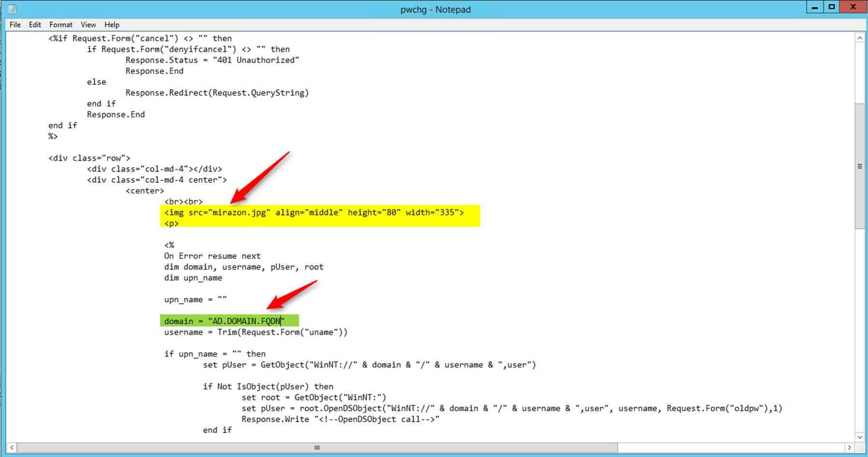868x457 pixels.
Task: Click the horizontal scrollbar left arrow
Action: 12,447
